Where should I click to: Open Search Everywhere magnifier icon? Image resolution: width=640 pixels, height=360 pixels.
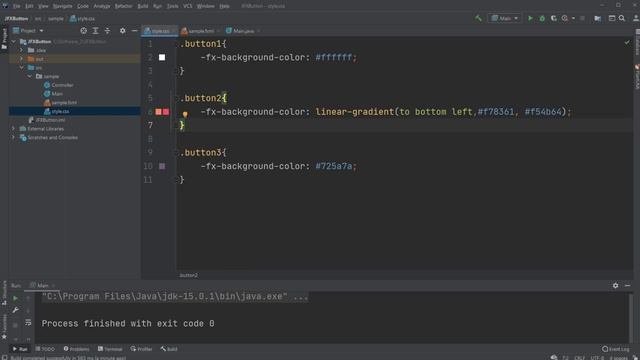coord(622,18)
